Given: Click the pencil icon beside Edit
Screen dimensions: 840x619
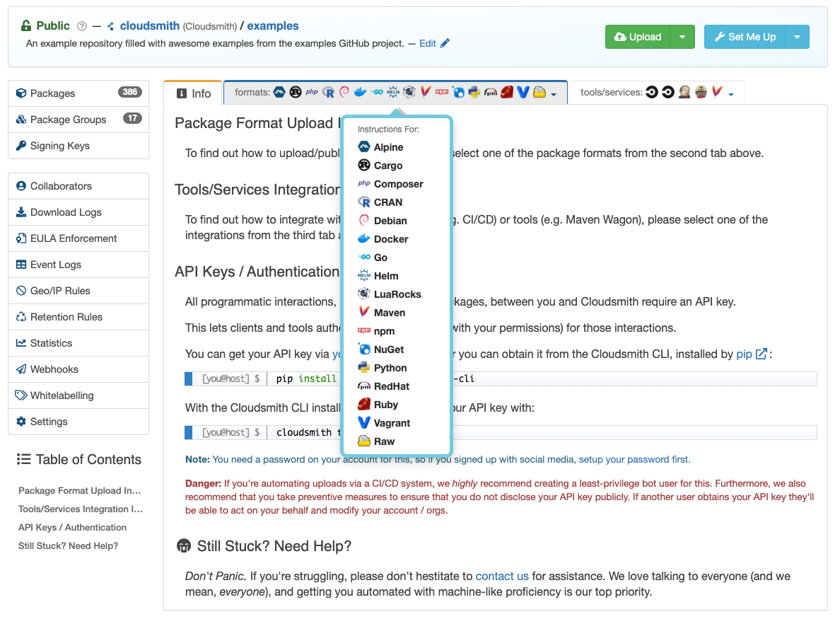Looking at the screenshot, I should pyautogui.click(x=445, y=43).
